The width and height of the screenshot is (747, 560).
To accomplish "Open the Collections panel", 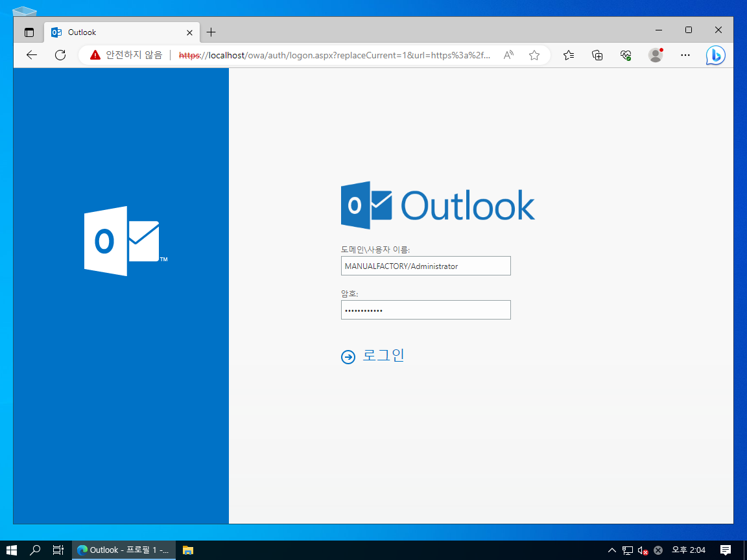I will click(597, 55).
